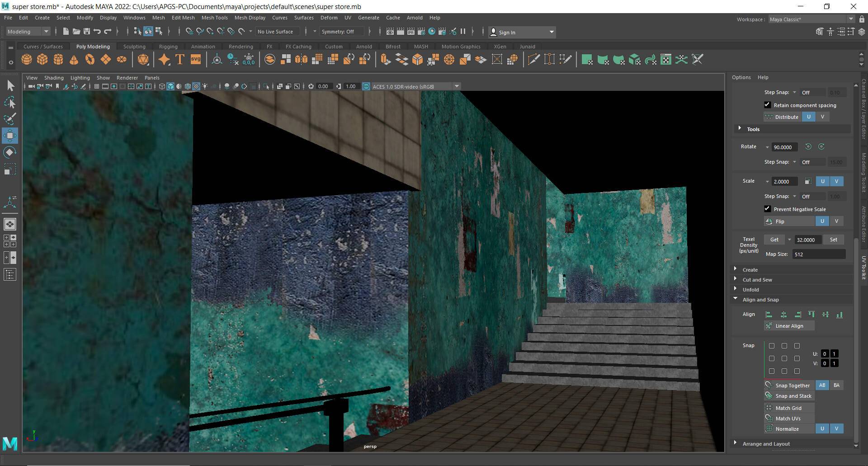Expand the Unfold section
Viewport: 868px width, 466px height.
pos(750,290)
